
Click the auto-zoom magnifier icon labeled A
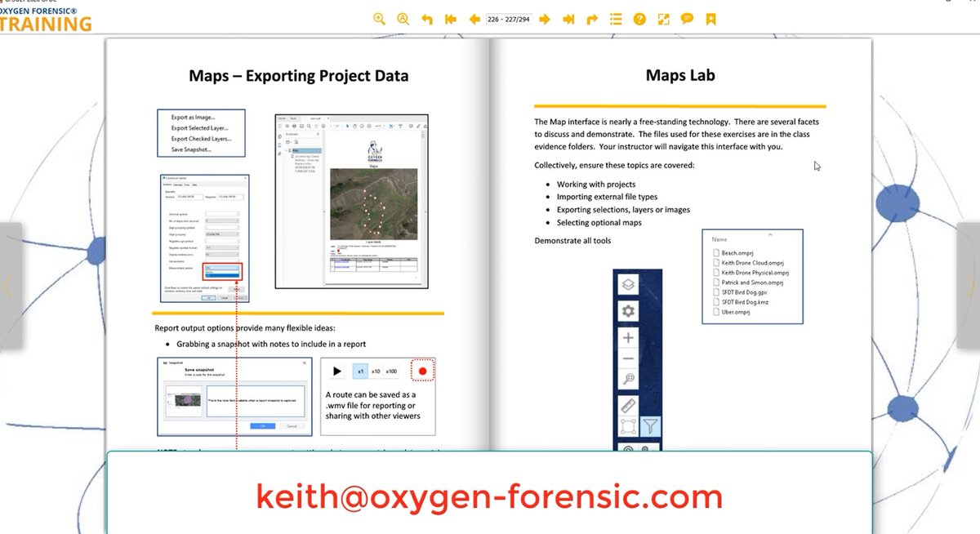click(x=403, y=19)
